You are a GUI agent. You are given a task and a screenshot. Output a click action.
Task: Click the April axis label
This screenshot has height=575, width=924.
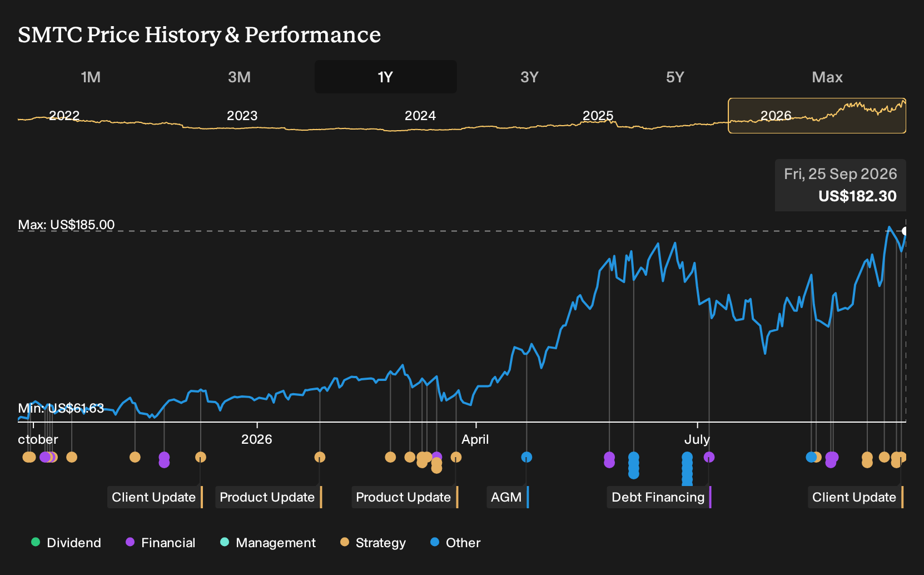(475, 439)
